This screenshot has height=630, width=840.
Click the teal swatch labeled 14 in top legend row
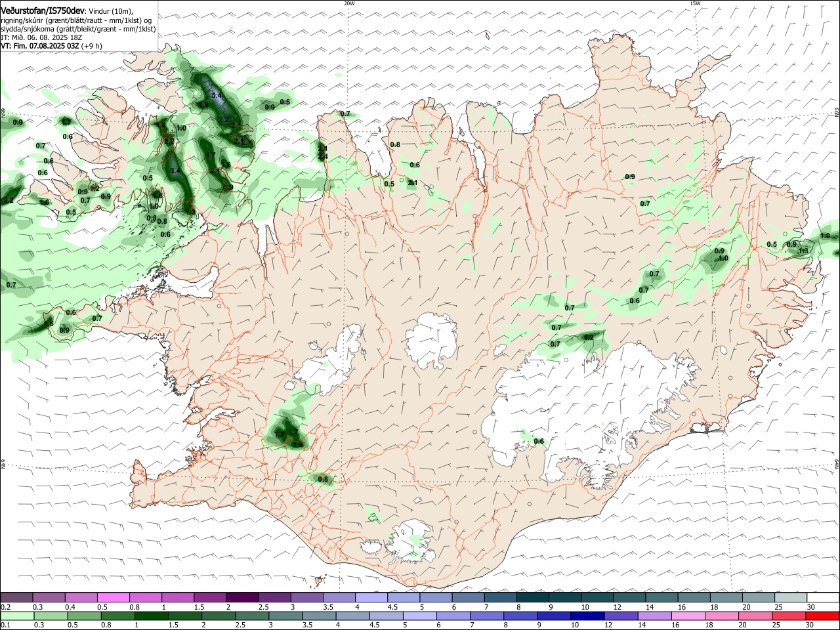coord(661,597)
